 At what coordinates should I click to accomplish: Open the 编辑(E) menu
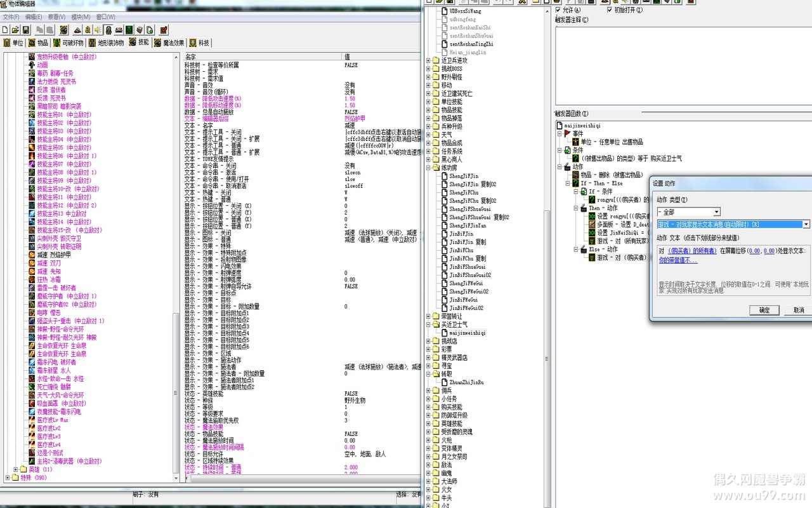tap(34, 17)
